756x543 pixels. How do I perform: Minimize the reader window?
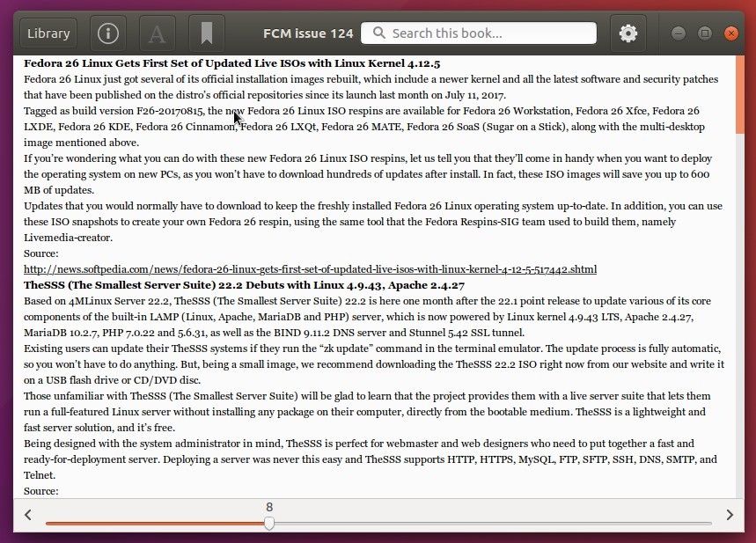point(677,33)
